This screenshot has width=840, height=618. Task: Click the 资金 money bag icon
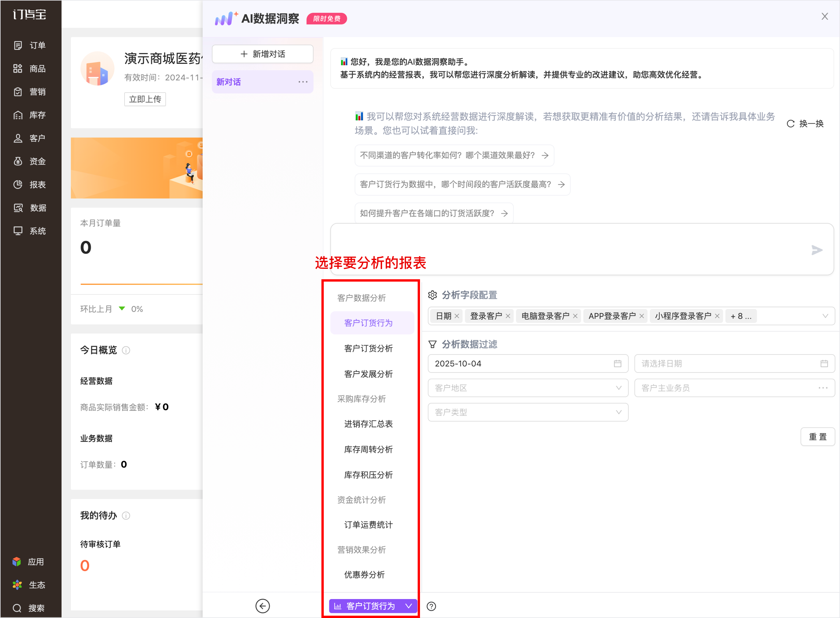click(18, 161)
